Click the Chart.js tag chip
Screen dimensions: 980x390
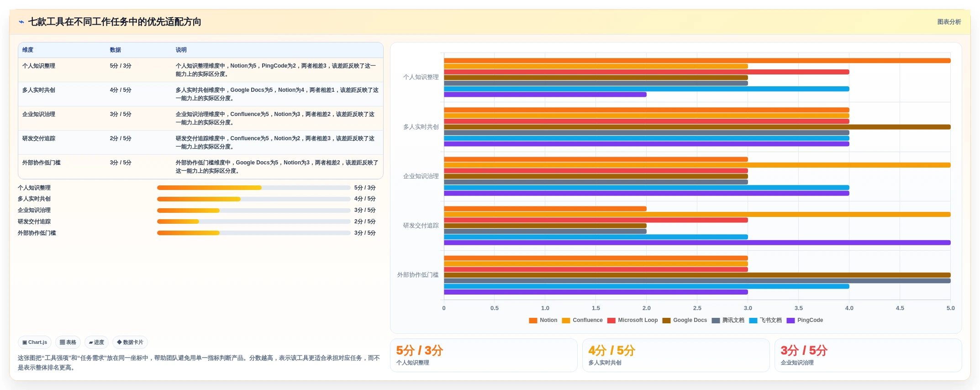[35, 343]
